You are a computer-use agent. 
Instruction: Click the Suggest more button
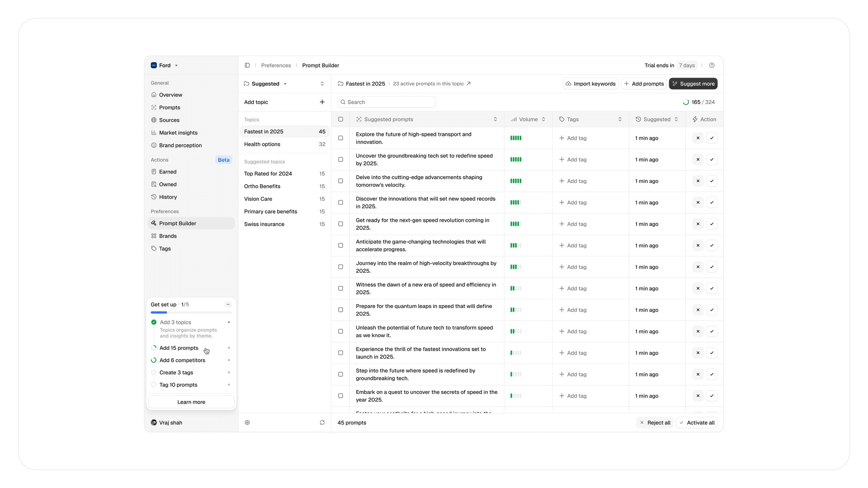(x=693, y=84)
